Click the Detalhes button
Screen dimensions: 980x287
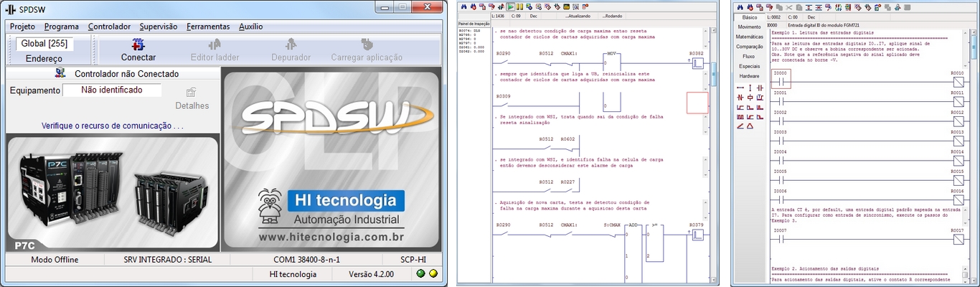point(192,99)
